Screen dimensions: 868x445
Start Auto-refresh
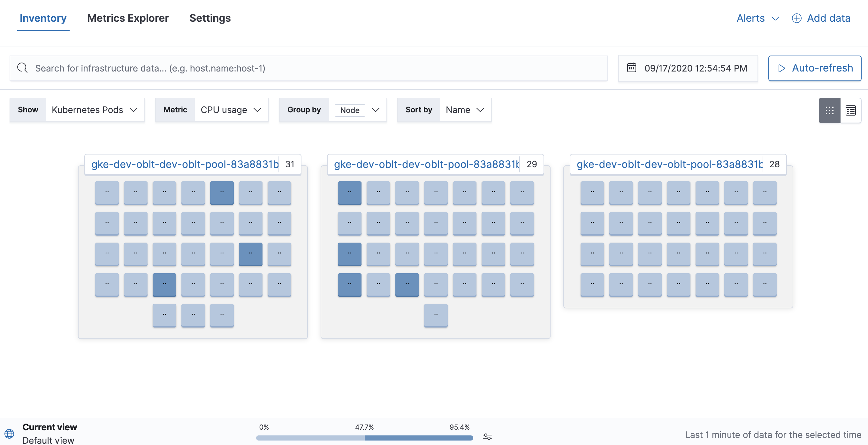(x=814, y=68)
